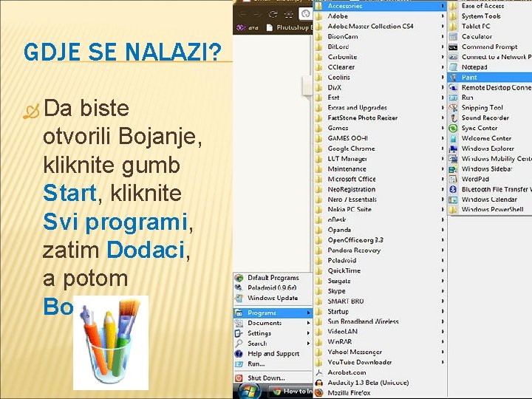Screen dimensions: 532x399
Task: Expand the Microsoft Office submenu arrow
Action: 443,179
